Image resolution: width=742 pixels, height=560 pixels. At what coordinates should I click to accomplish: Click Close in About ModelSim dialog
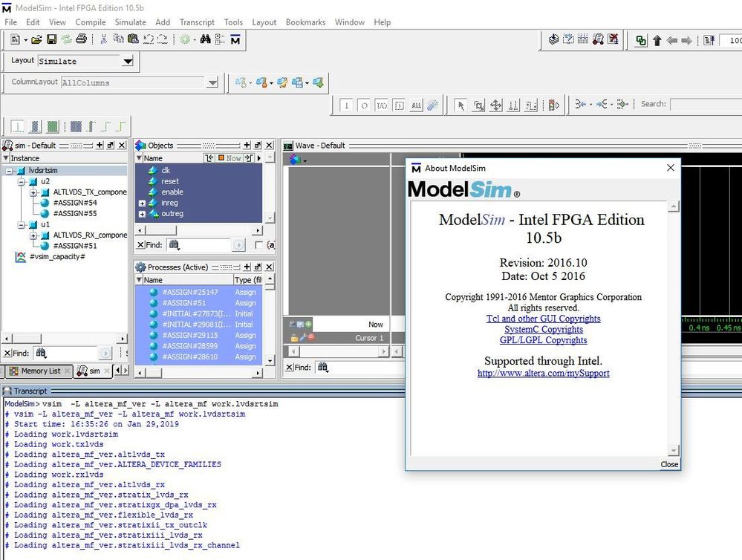click(668, 464)
